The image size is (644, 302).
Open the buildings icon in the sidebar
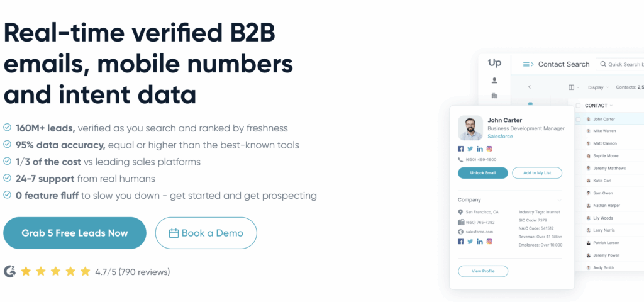[x=494, y=96]
